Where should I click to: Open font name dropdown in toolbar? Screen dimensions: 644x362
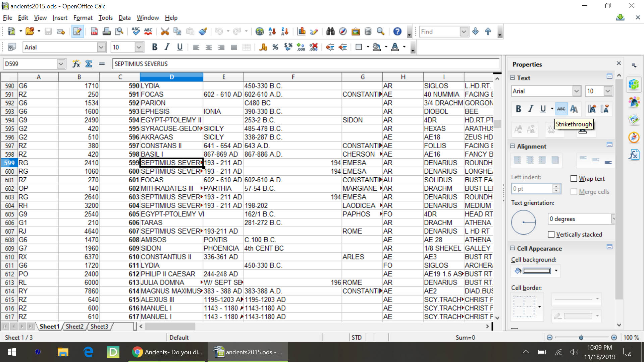pos(101,47)
